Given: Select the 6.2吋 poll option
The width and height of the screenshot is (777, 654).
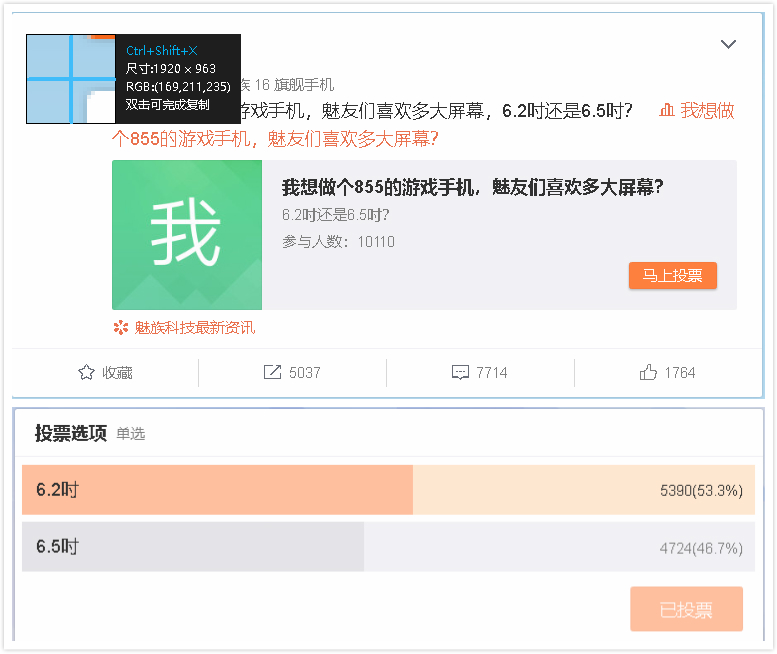Looking at the screenshot, I should (388, 490).
